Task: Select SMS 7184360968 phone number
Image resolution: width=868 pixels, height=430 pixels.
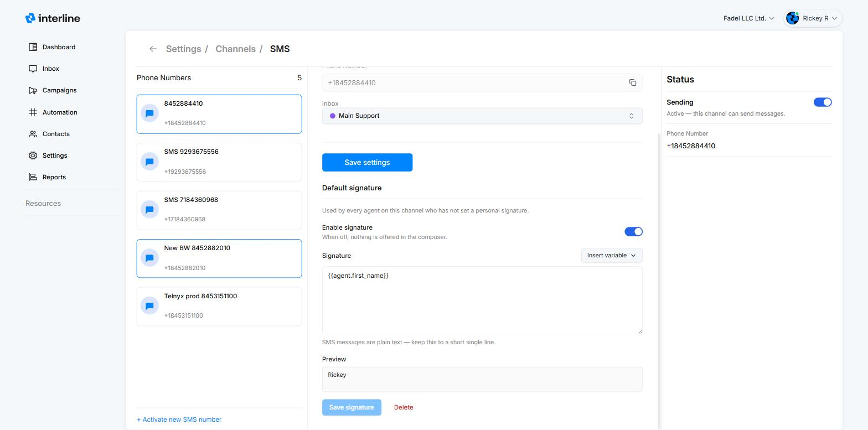Action: [x=219, y=210]
